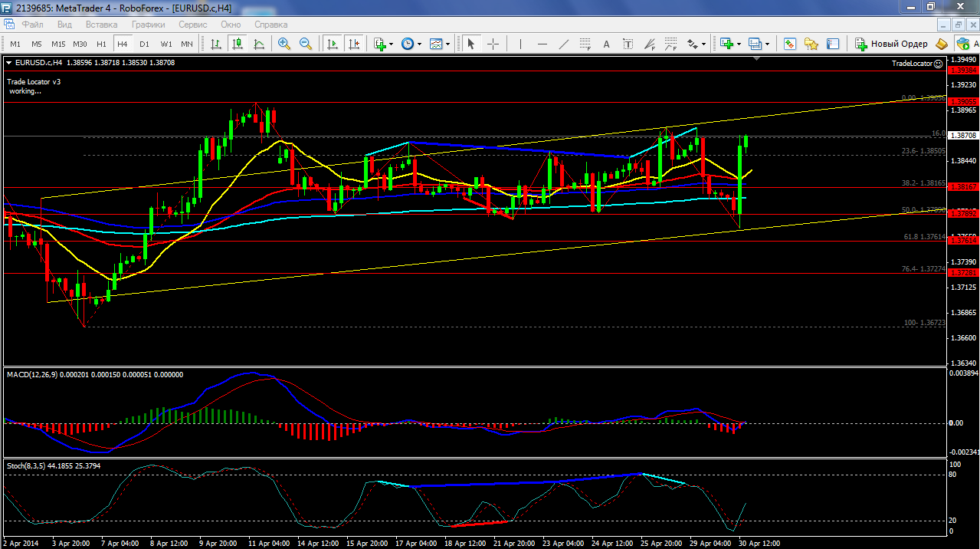980x549 pixels.
Task: Set timeframe to M30
Action: (80, 44)
